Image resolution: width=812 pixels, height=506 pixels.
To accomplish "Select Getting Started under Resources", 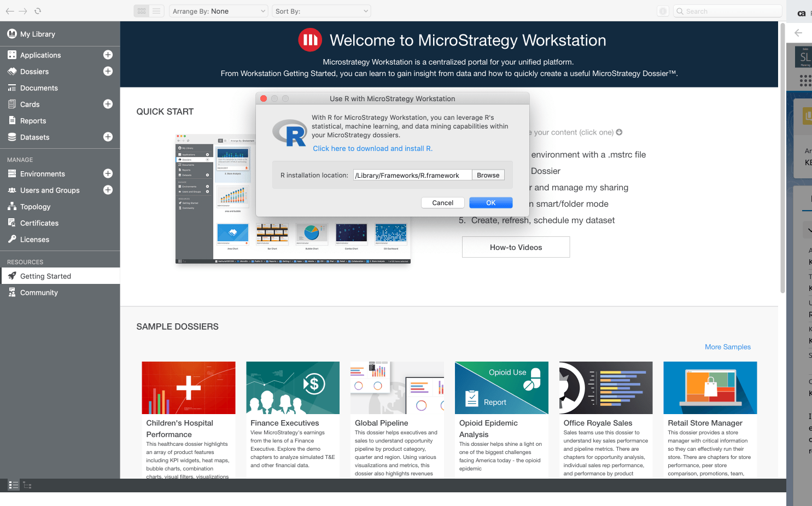I will tap(60, 276).
